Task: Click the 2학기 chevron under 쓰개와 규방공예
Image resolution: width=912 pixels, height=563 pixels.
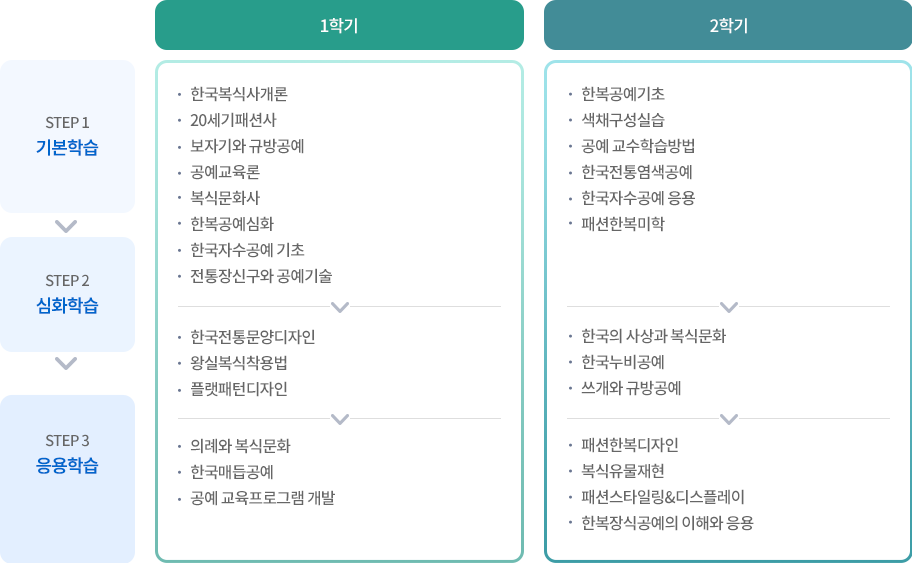Action: [x=729, y=419]
